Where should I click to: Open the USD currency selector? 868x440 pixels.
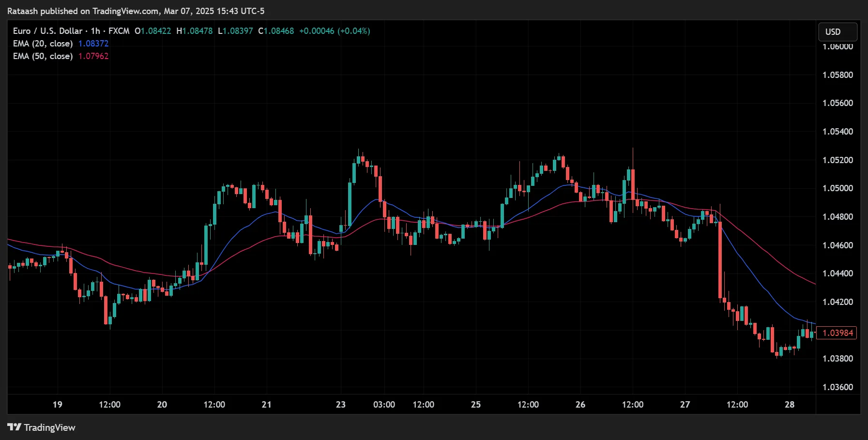click(x=837, y=32)
